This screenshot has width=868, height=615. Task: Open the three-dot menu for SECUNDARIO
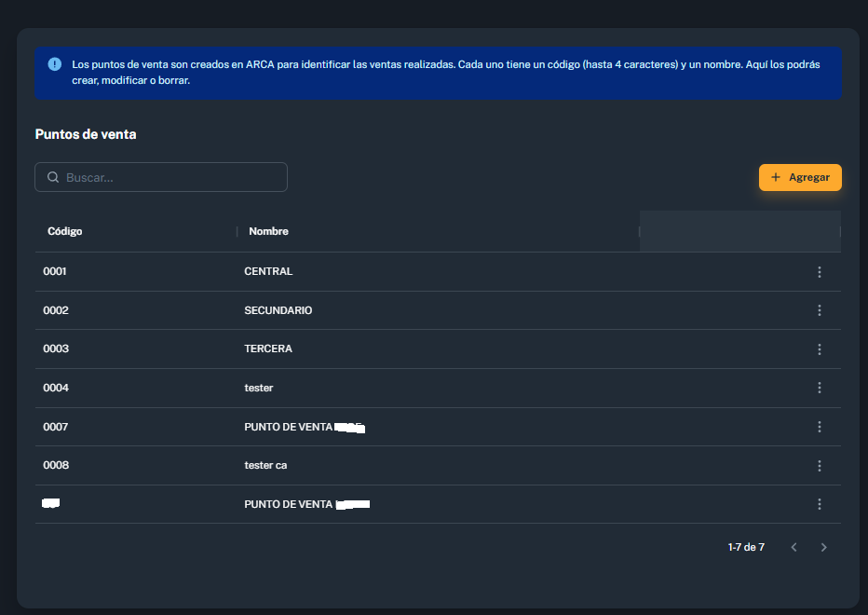click(820, 310)
